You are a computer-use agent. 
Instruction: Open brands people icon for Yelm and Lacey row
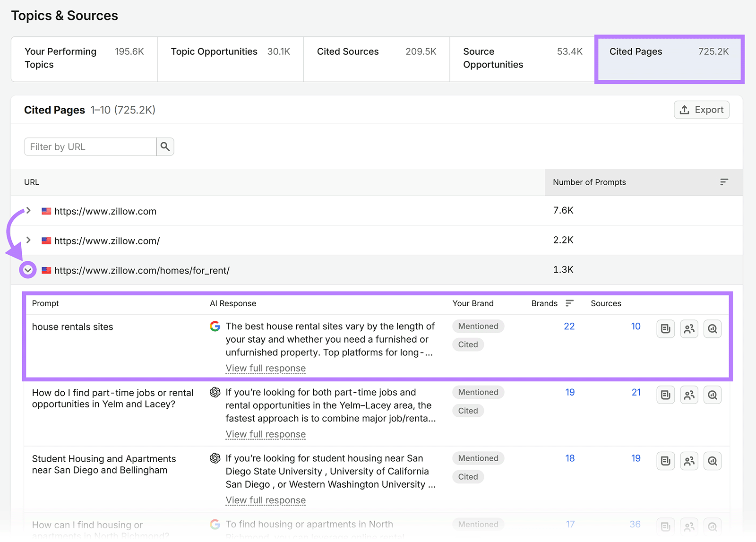689,395
